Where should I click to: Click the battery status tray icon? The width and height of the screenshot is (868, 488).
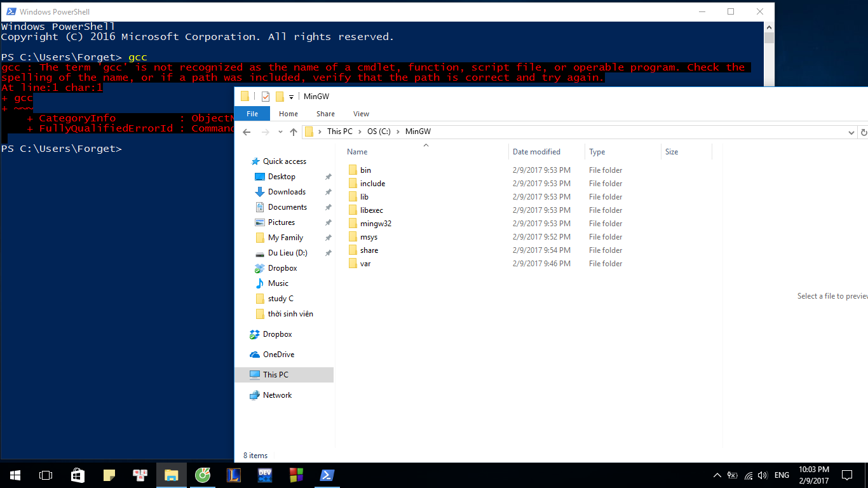click(733, 475)
